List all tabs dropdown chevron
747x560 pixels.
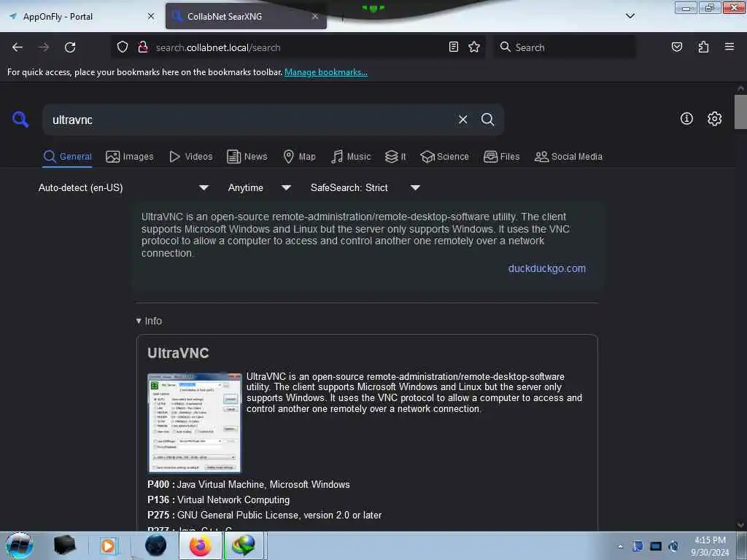pos(630,16)
